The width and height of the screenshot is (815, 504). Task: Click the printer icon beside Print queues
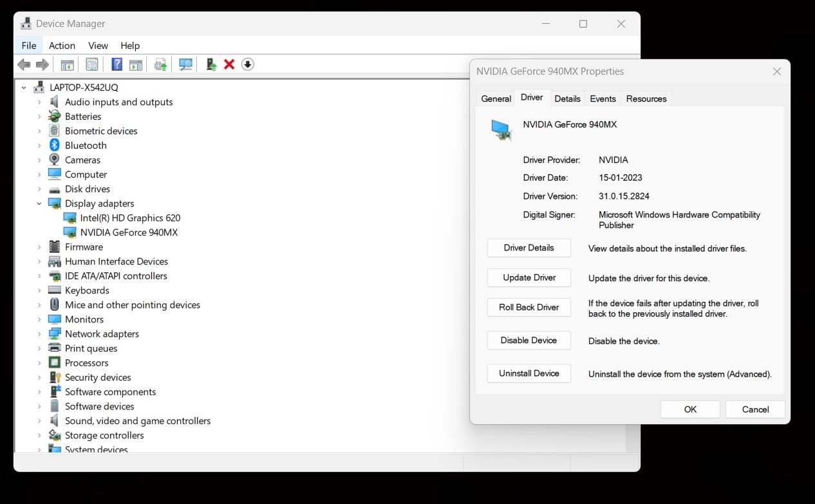point(55,348)
